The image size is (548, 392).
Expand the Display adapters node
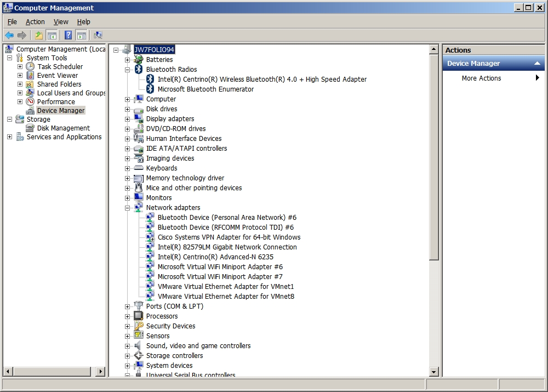coord(127,119)
